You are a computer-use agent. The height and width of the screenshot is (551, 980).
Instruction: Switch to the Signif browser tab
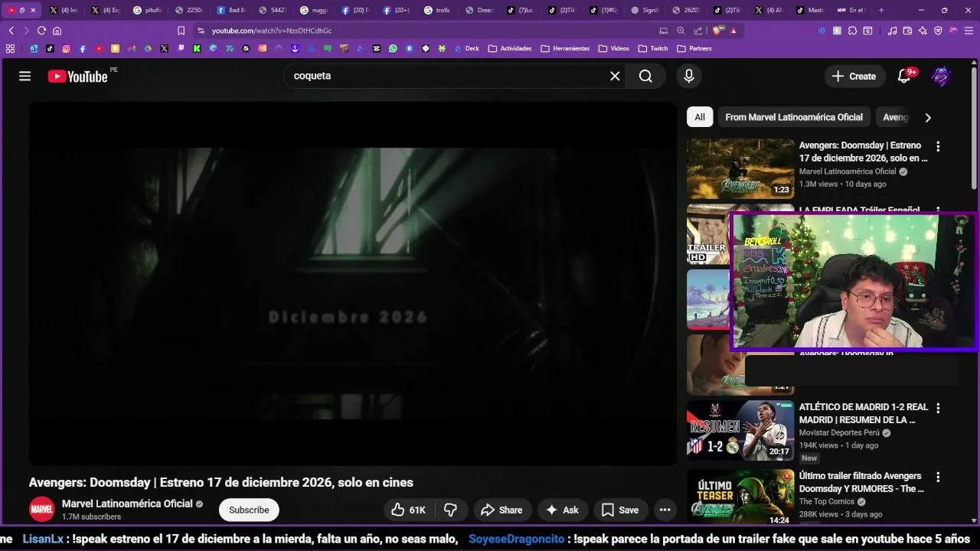(x=644, y=10)
